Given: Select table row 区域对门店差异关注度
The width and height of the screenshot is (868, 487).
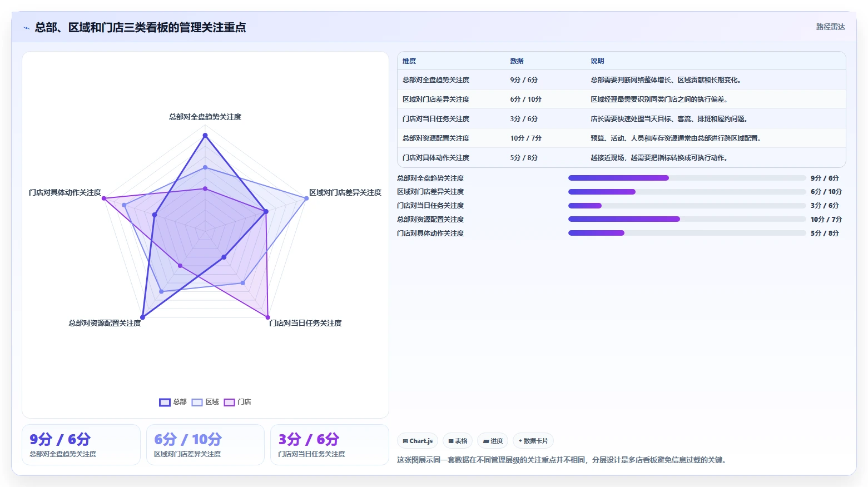Looking at the screenshot, I should coord(622,100).
